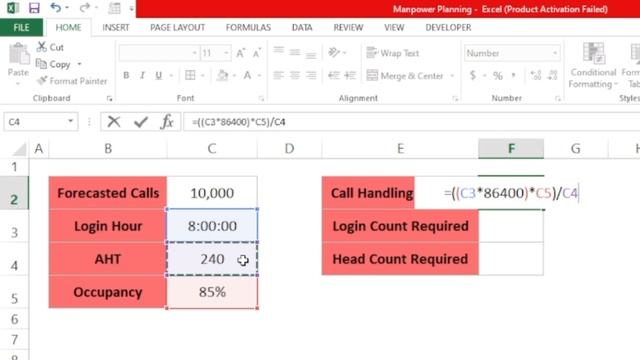Click the Font Color letter A icon
This screenshot has width=640, height=360.
(247, 75)
